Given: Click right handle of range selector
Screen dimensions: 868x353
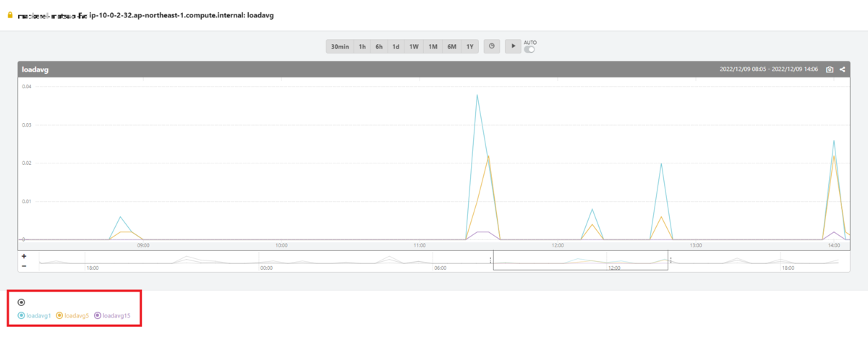Looking at the screenshot, I should (670, 260).
